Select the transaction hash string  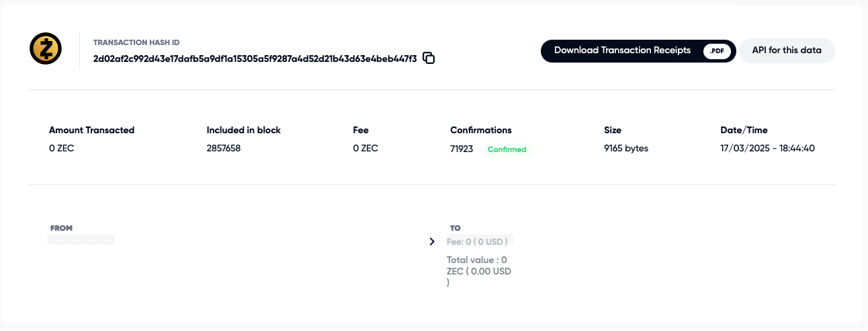[255, 59]
